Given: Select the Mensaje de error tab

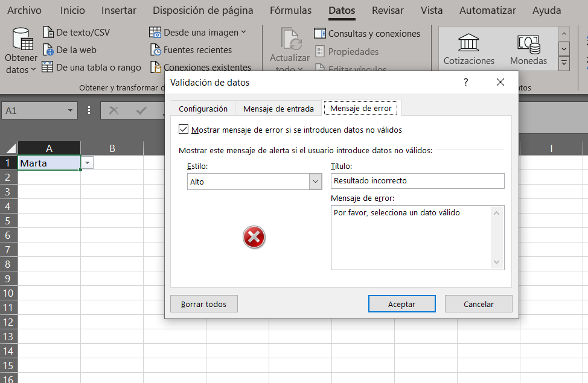Looking at the screenshot, I should 361,108.
